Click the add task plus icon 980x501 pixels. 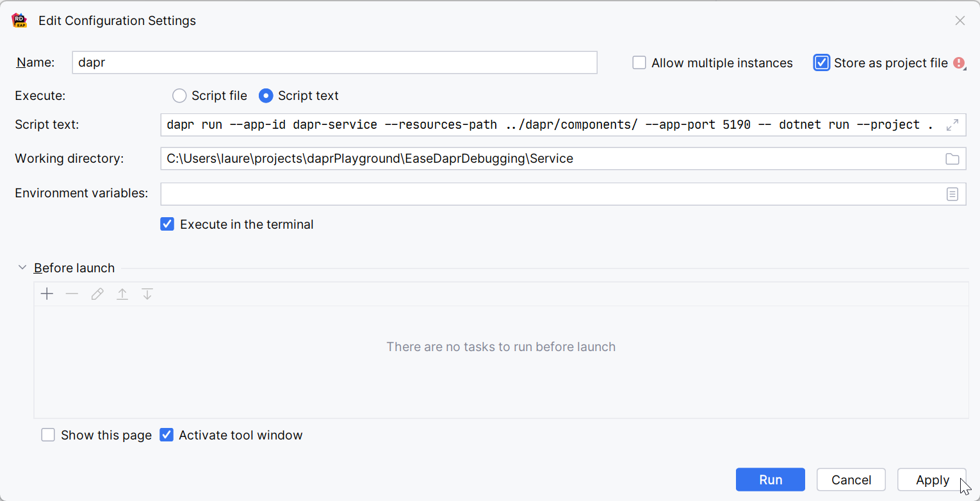click(47, 294)
